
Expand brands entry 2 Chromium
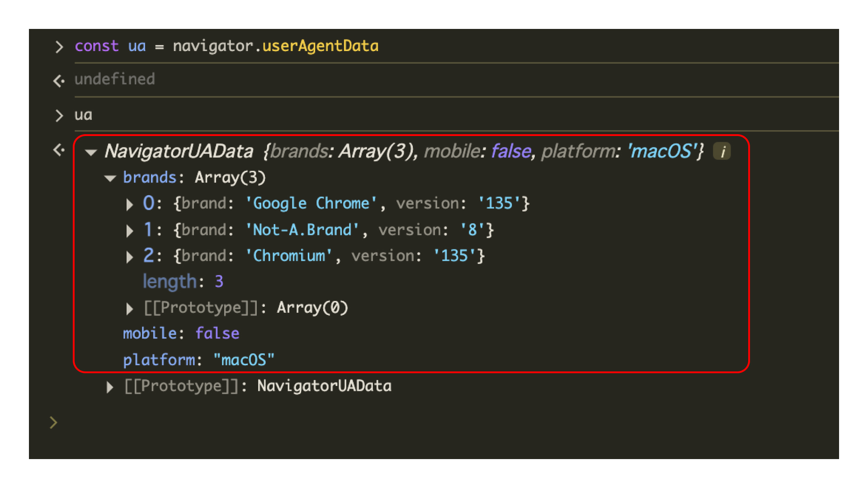(130, 257)
